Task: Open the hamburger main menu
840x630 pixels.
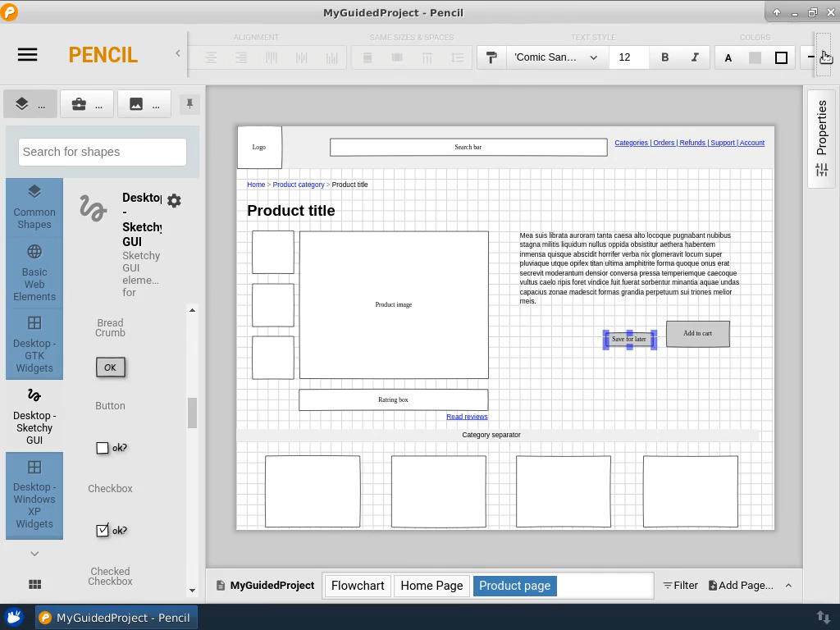Action: point(27,55)
